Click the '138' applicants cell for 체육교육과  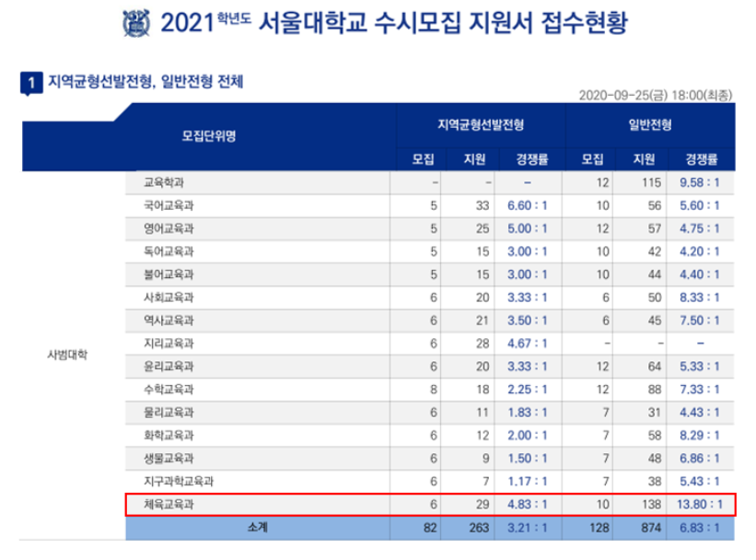click(x=651, y=505)
